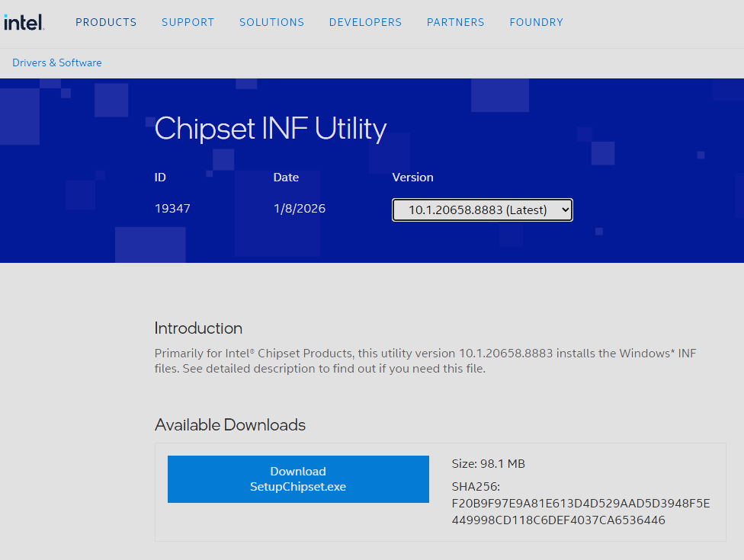Click the ID column label
Screen dimensions: 744x560
(160, 178)
